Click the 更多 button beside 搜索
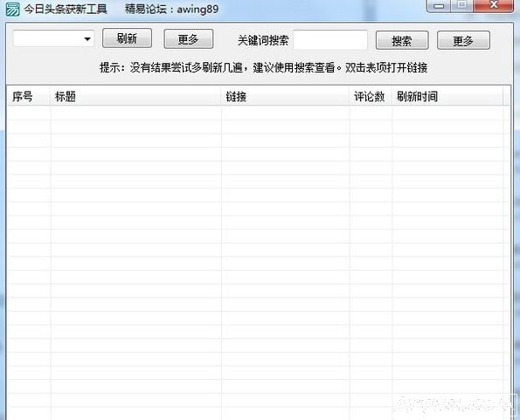 (x=463, y=40)
